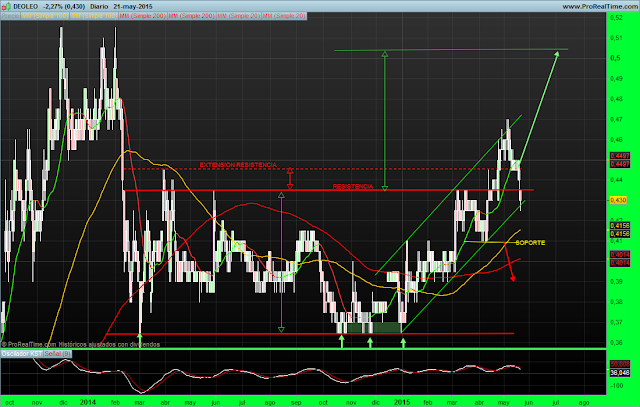Select the RESISTENCIA label on red line
The height and width of the screenshot is (407, 640).
[x=353, y=186]
